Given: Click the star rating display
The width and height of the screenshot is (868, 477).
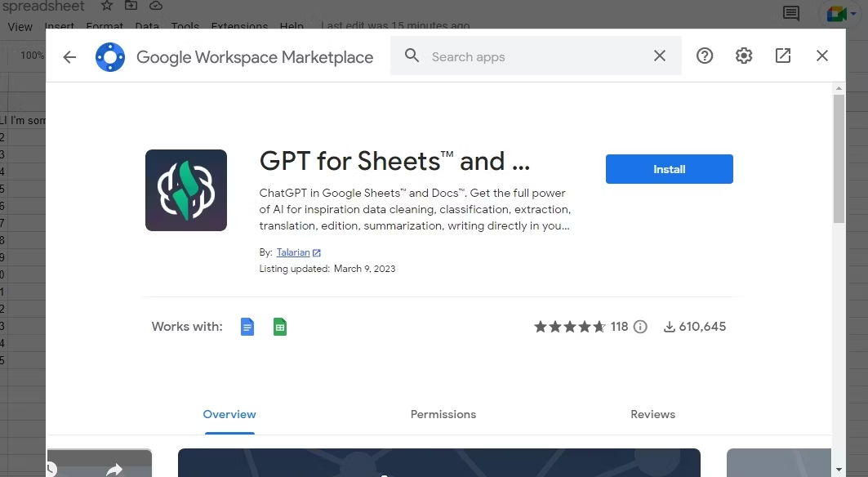Looking at the screenshot, I should pos(569,327).
